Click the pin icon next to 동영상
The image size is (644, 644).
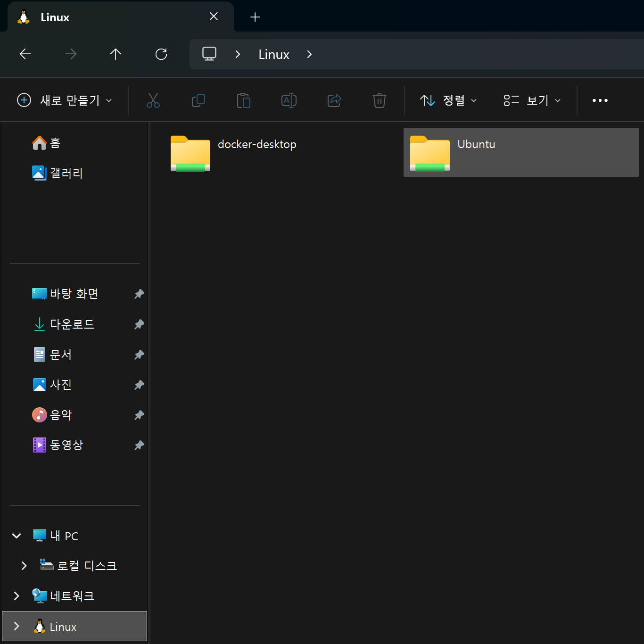point(139,445)
